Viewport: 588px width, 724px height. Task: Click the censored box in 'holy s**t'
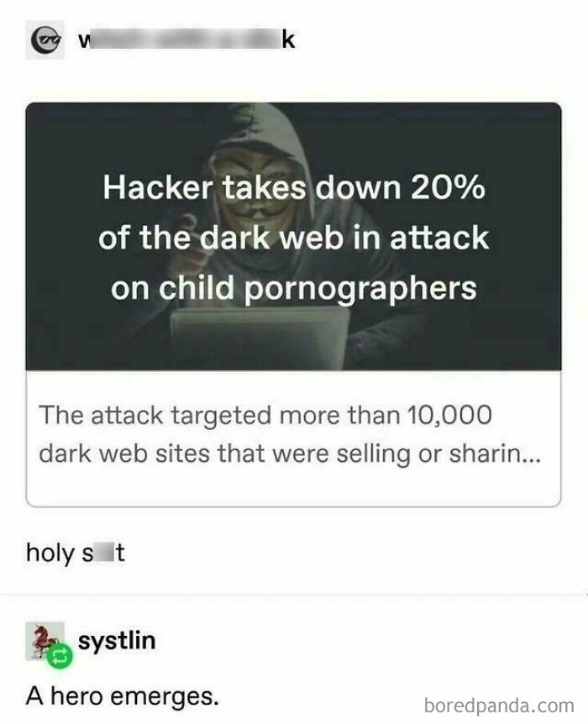(x=104, y=553)
